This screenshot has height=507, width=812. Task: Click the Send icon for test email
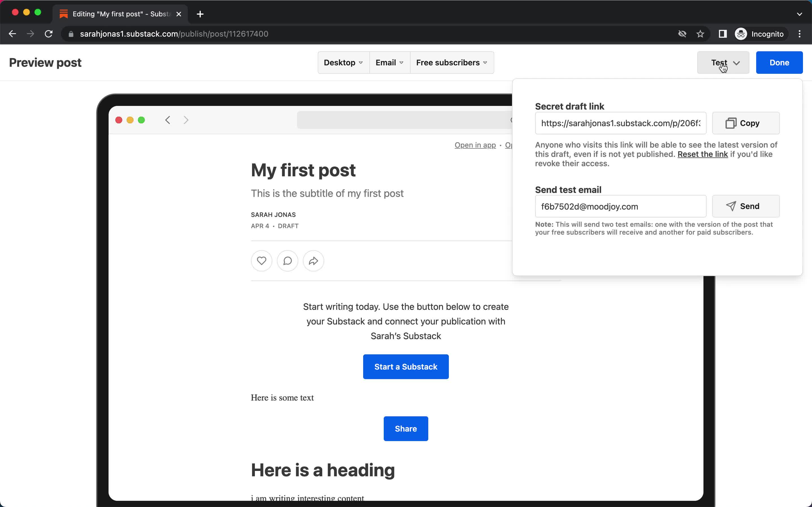pyautogui.click(x=745, y=206)
